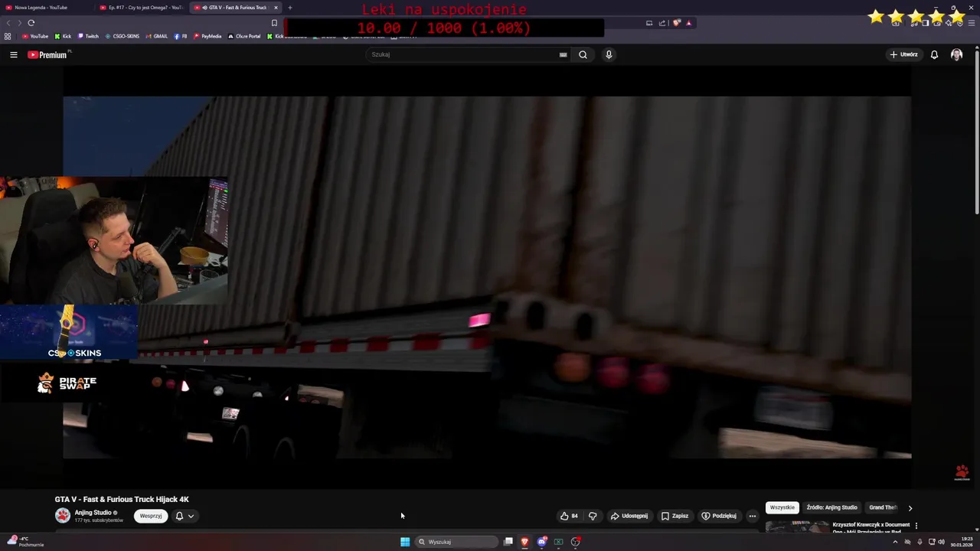Click the Wesprzyj join button
The image size is (980, 551).
coord(151,516)
